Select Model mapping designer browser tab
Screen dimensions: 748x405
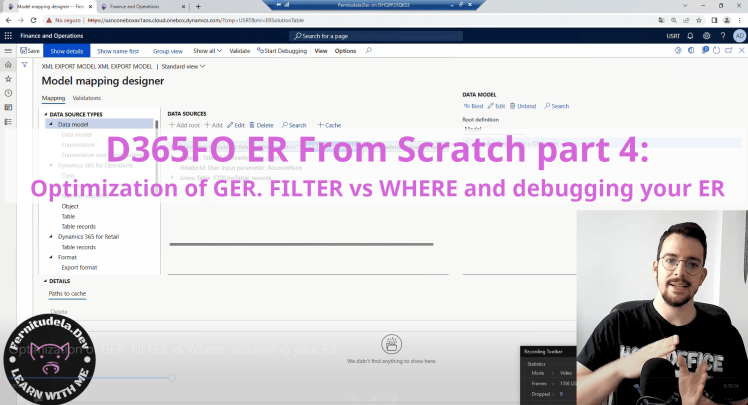(x=50, y=7)
